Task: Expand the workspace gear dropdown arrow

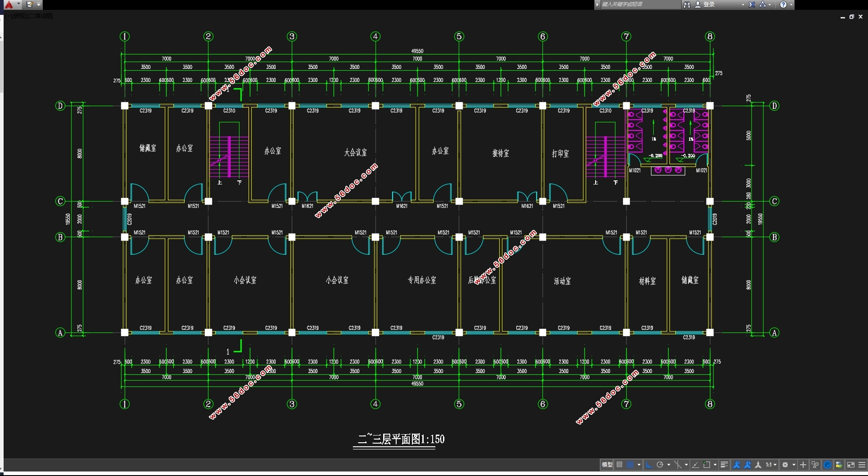Action: (x=794, y=465)
